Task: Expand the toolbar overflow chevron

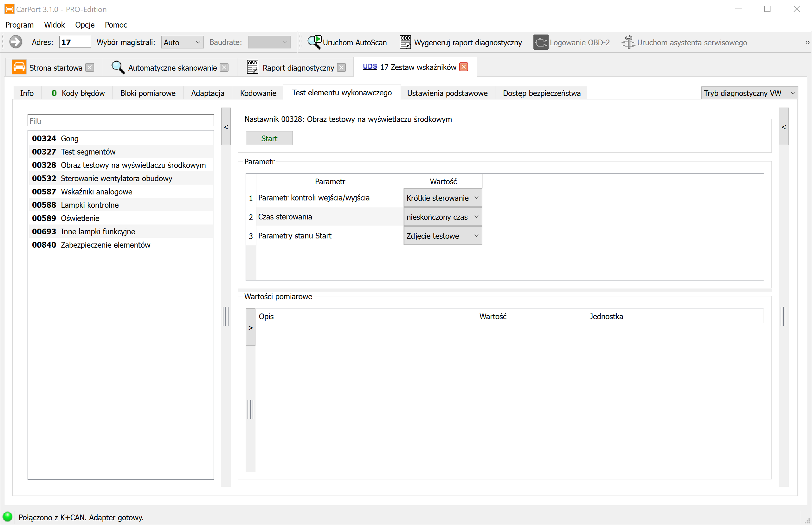Action: click(807, 42)
